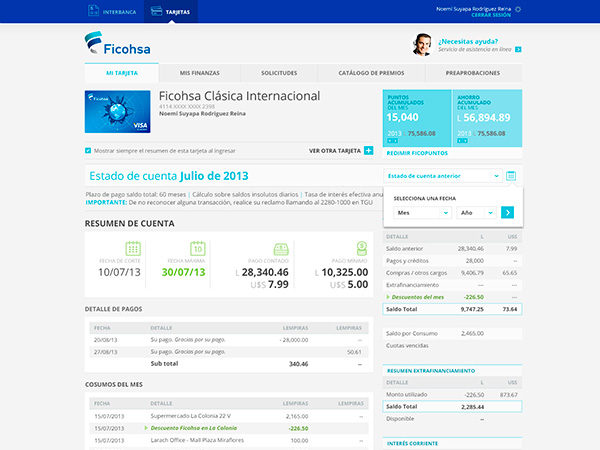This screenshot has width=600, height=450.
Task: Select Saldo por Consumo row
Action: (x=452, y=333)
